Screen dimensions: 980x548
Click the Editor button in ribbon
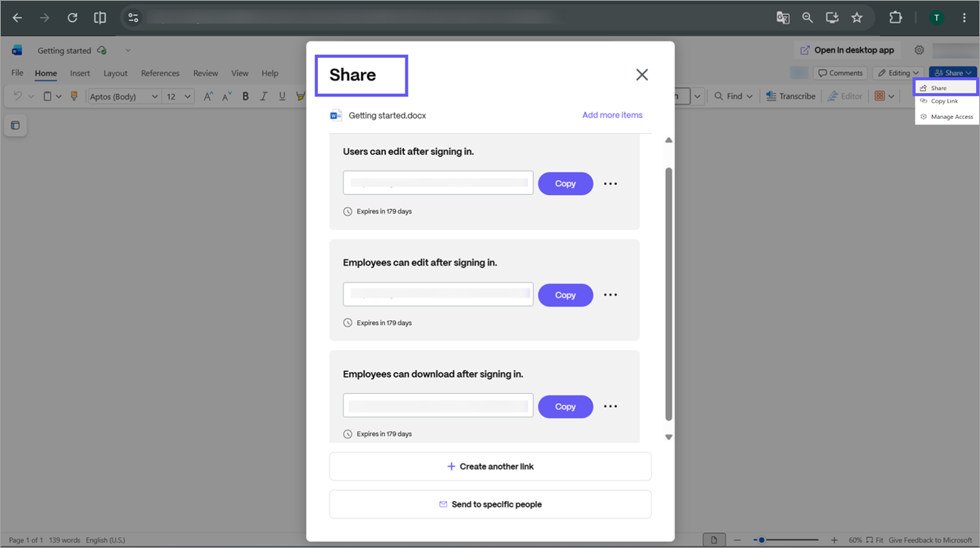tap(845, 96)
